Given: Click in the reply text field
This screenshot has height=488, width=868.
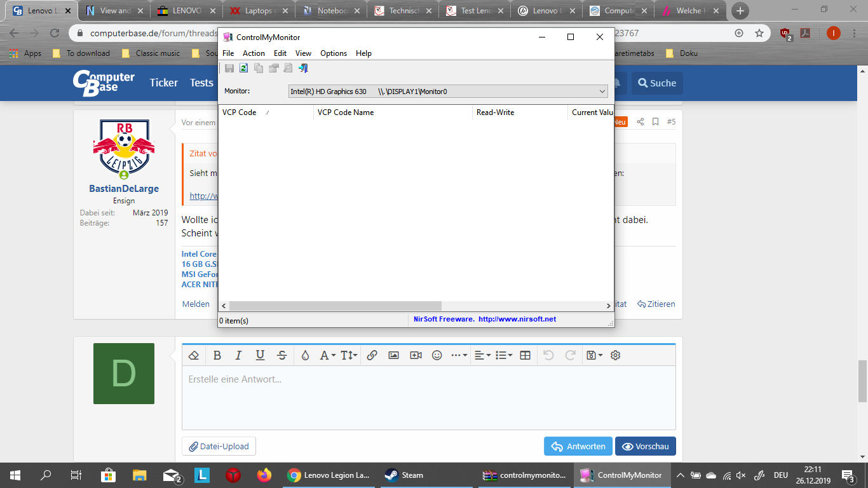Looking at the screenshot, I should point(428,398).
